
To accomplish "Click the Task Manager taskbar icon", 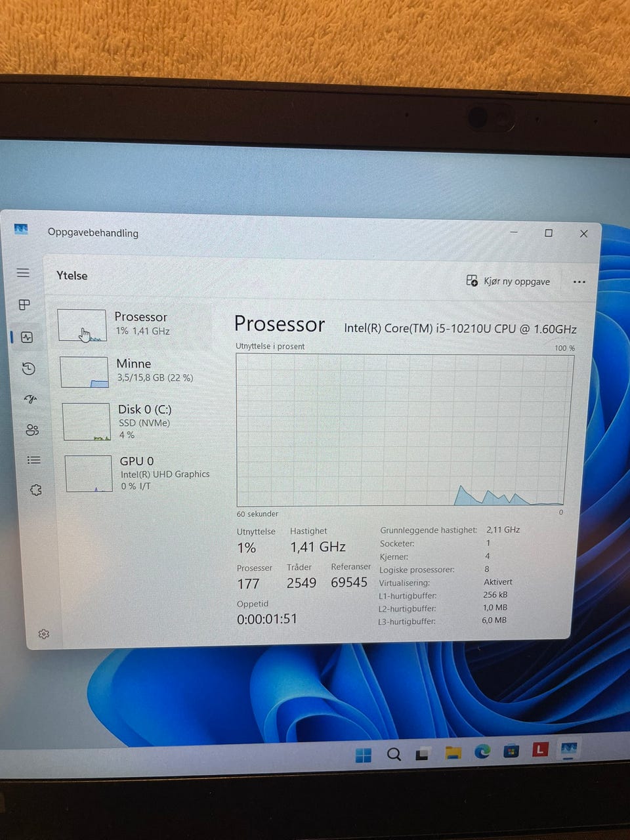I will [x=569, y=748].
